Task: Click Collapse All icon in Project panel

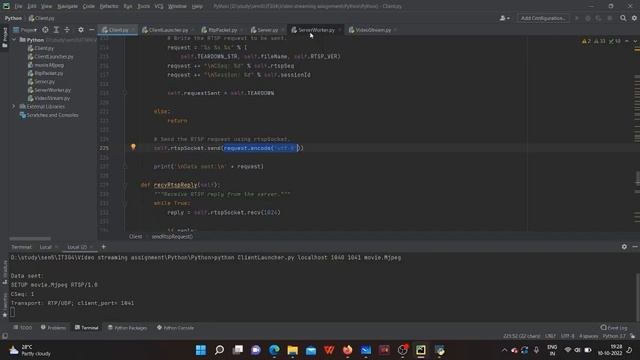Action: 67,30
